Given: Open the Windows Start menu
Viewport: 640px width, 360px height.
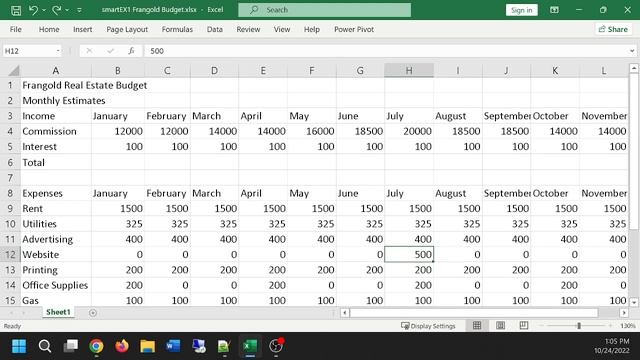Looking at the screenshot, I should tap(19, 346).
